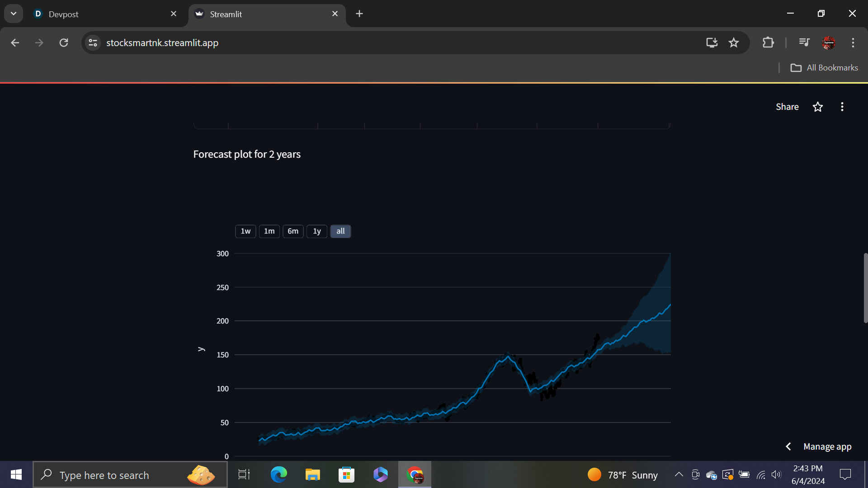Open the Chrome extensions puzzle icon
This screenshot has height=488, width=868.
768,43
